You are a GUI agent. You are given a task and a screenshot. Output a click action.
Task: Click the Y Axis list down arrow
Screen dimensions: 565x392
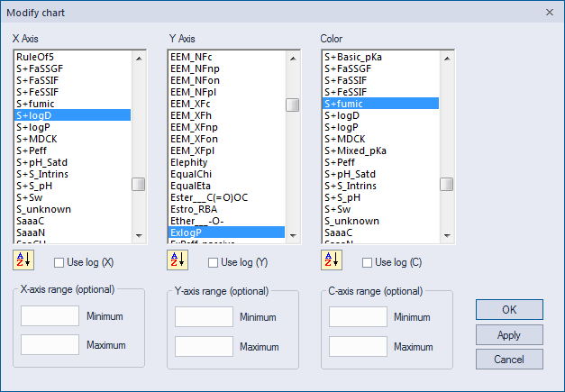click(293, 235)
